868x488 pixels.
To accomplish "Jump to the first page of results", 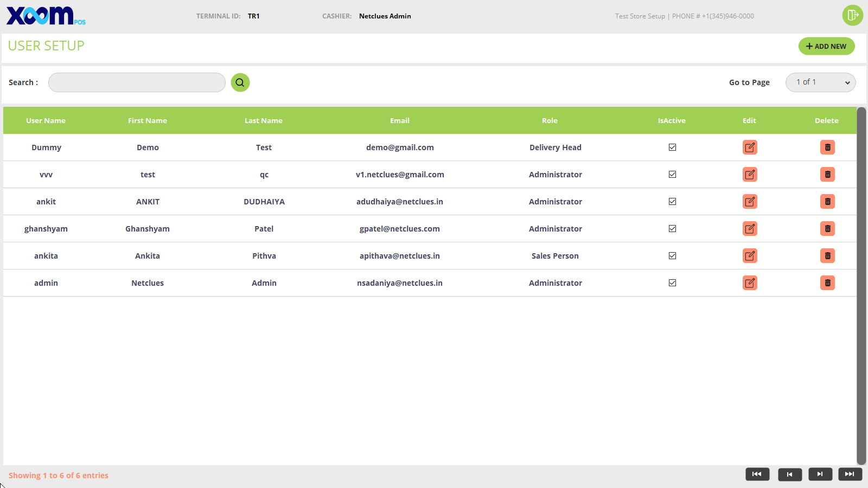I will click(x=757, y=474).
